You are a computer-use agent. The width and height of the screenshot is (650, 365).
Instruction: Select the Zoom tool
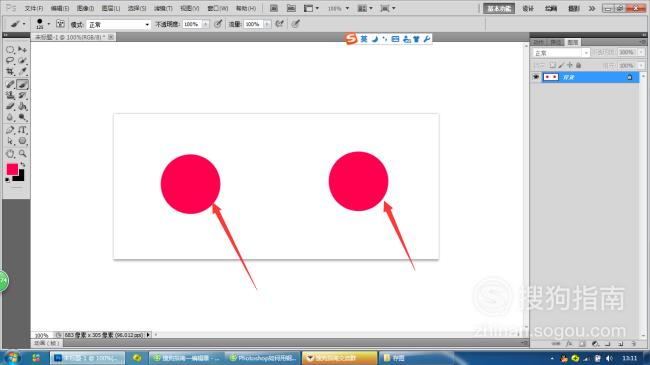point(22,154)
